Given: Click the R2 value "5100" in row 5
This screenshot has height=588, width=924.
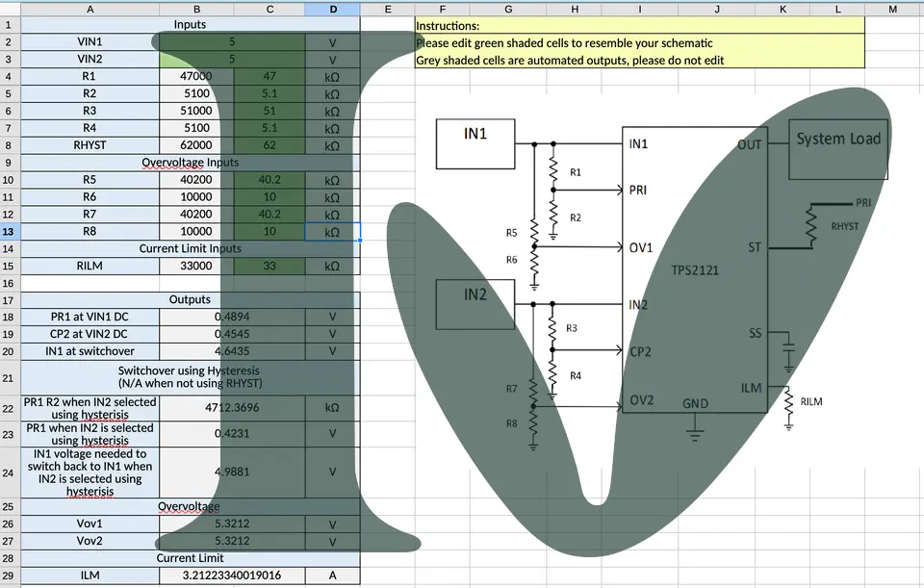Looking at the screenshot, I should tap(196, 93).
